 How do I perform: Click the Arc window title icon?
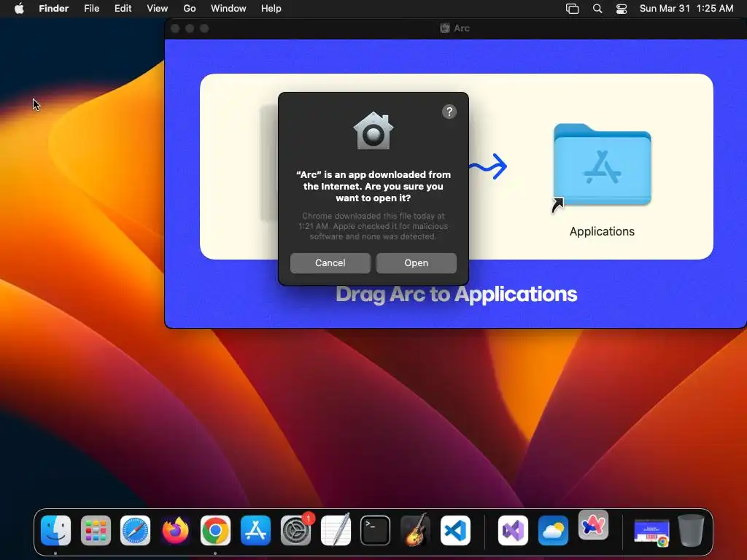coord(444,28)
